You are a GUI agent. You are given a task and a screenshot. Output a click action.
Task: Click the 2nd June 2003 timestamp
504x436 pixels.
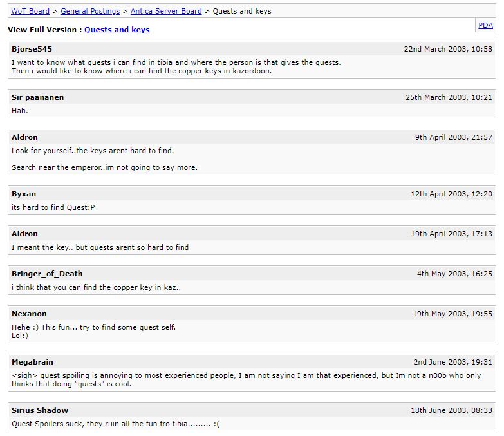click(453, 362)
